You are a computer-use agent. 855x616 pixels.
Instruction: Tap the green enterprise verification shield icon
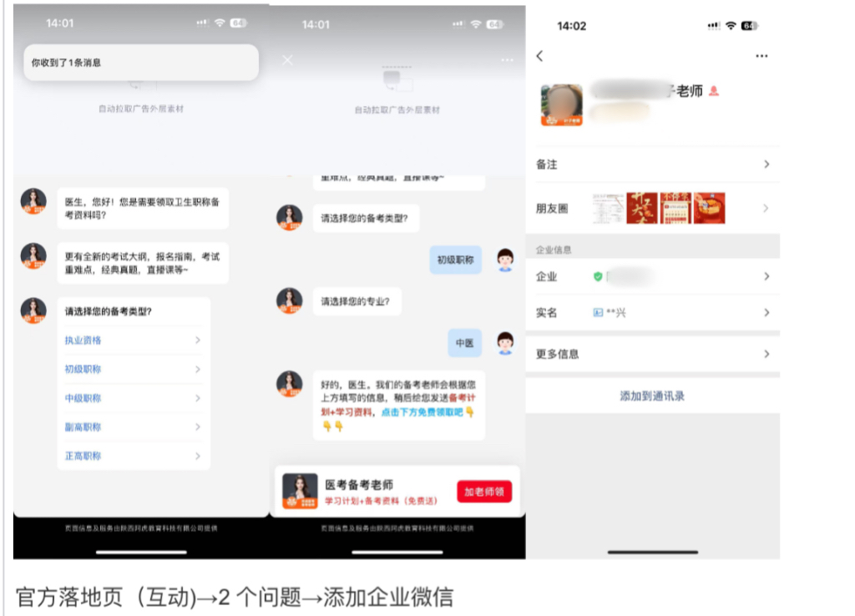(x=598, y=276)
